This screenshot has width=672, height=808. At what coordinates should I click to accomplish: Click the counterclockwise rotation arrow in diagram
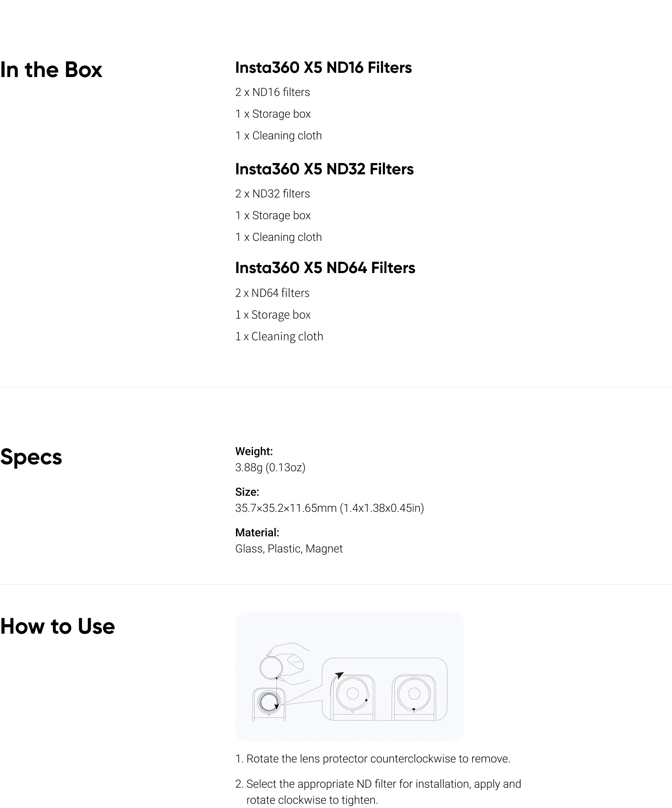338,675
